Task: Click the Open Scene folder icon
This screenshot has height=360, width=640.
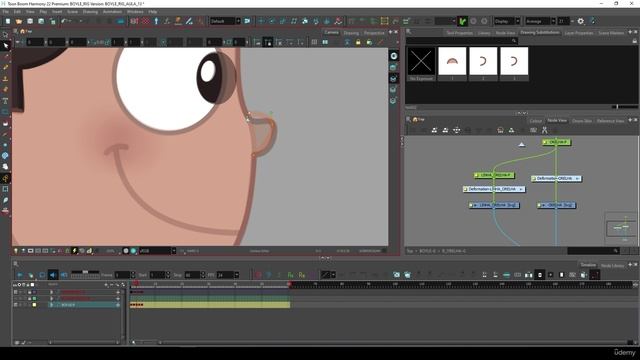Action: coord(19,21)
